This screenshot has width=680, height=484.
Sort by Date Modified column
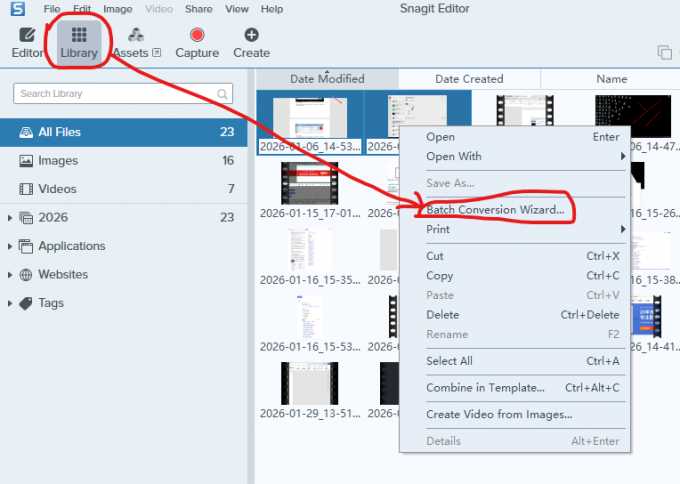(x=327, y=79)
